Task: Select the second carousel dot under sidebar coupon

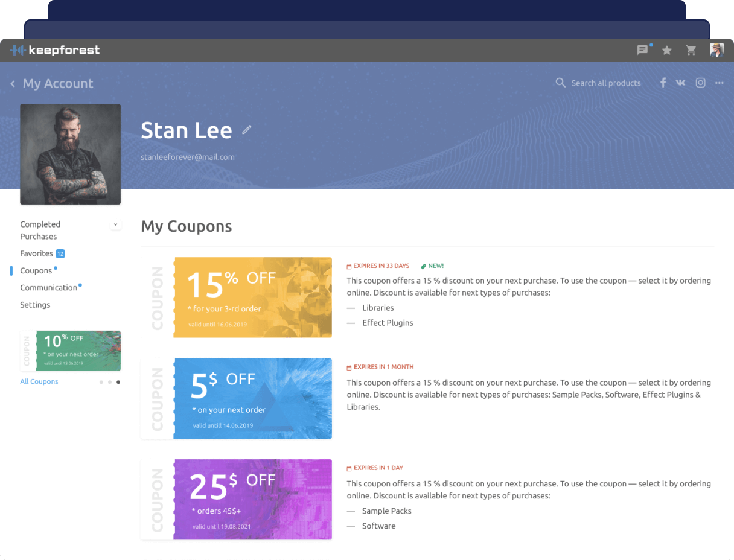Action: click(109, 382)
